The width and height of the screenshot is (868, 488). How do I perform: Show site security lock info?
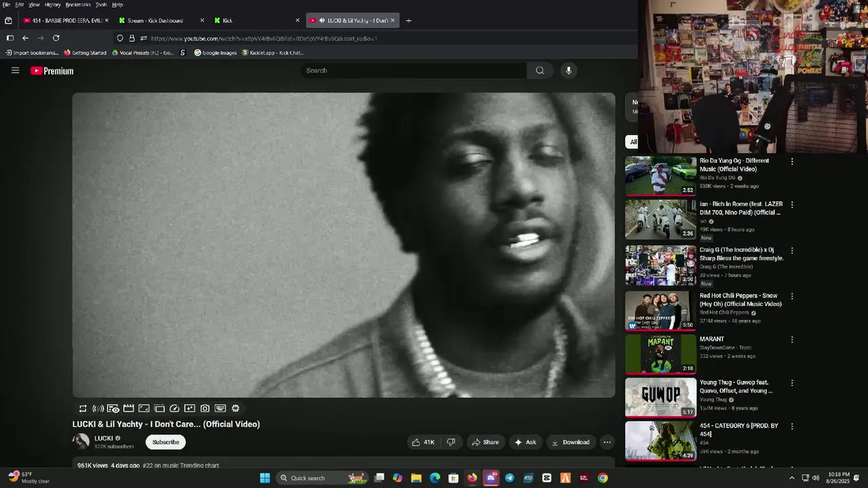[x=132, y=38]
